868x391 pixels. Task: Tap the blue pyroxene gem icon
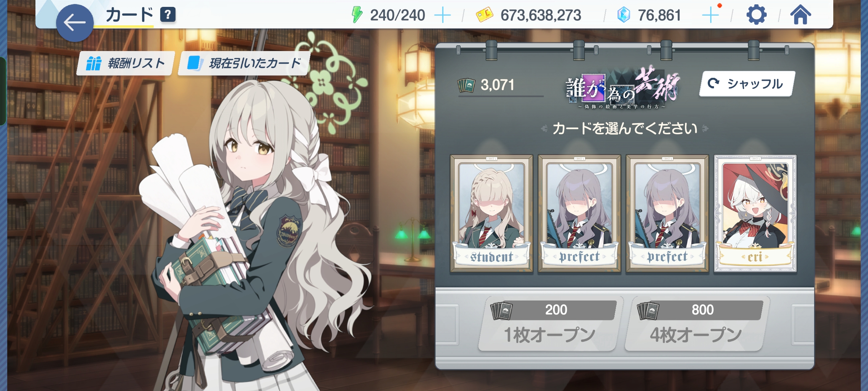click(624, 15)
